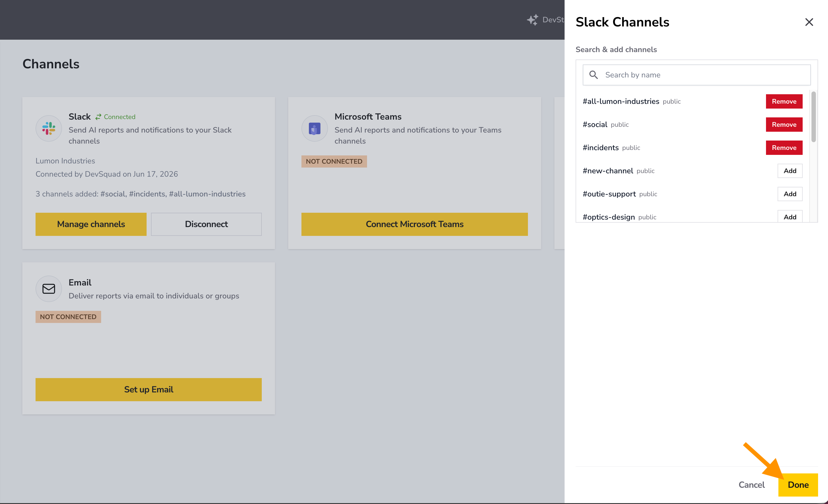Remove the #incidents channel
828x504 pixels.
pyautogui.click(x=784, y=148)
